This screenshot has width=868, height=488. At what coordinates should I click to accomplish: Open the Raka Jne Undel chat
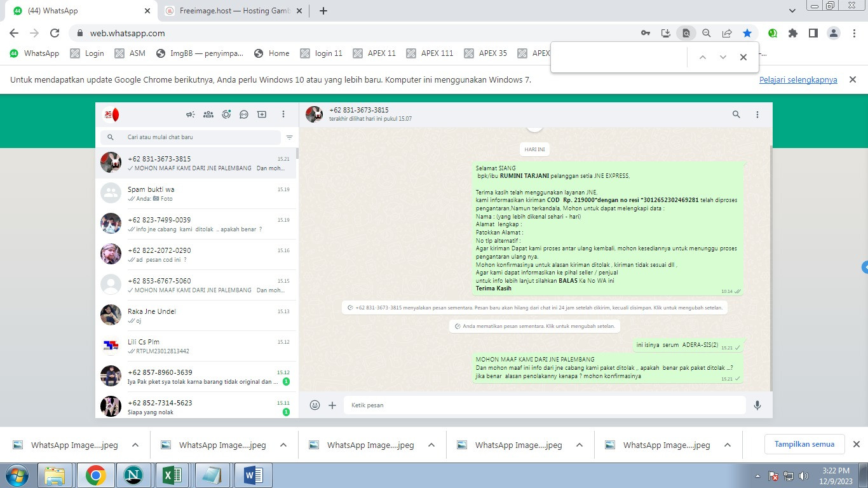tap(196, 316)
